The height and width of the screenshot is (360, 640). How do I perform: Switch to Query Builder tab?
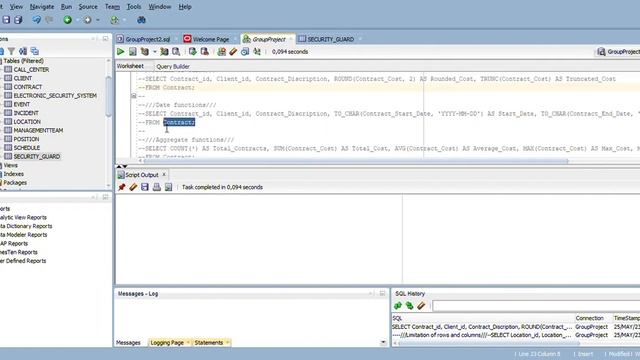(x=173, y=66)
